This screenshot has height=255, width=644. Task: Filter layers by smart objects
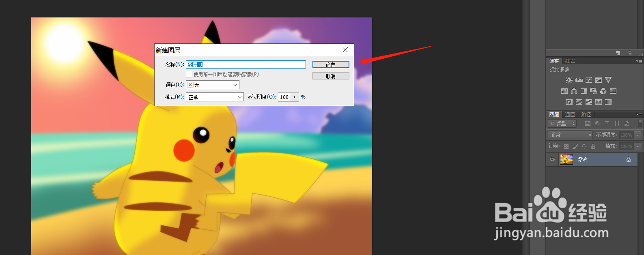(627, 124)
